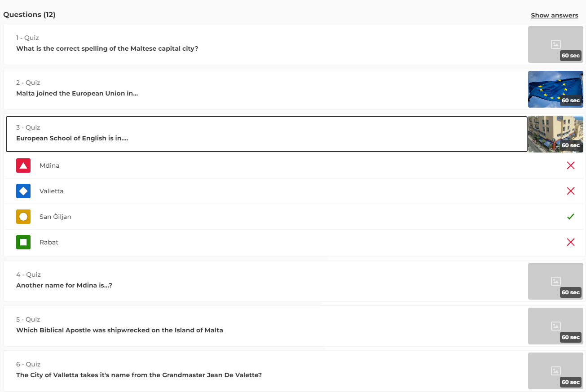The height and width of the screenshot is (392, 586).
Task: Click the green checkmark for San Ġiljan
Action: [x=570, y=217]
